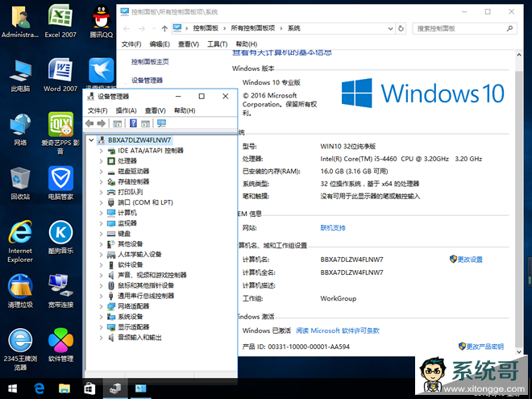532x399 pixels.
Task: Click the 联机支持 link
Action: tap(333, 227)
